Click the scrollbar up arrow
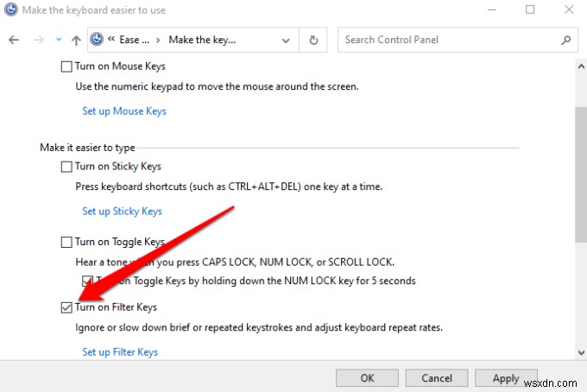 click(x=581, y=66)
